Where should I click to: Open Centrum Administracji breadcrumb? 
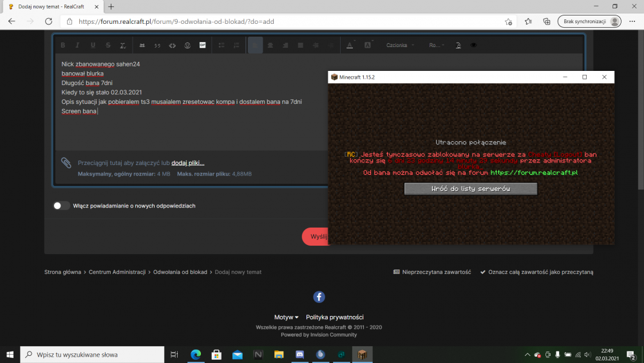coord(117,272)
